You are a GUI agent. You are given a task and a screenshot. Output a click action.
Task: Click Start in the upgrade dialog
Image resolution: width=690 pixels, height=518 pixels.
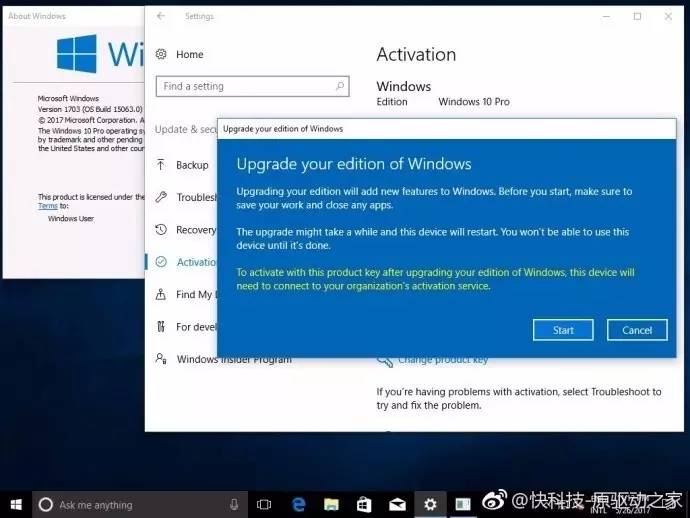coord(563,330)
